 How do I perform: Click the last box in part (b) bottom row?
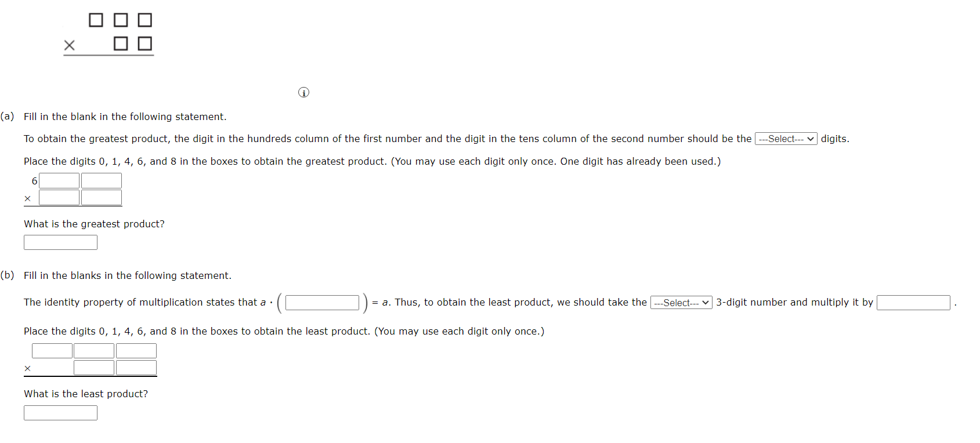[136, 367]
